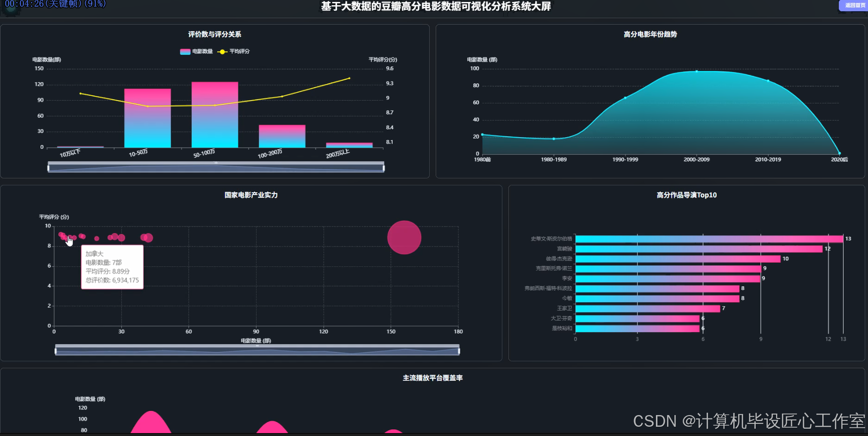
Task: Click the 2000-2009 data point on trend chart
Action: coord(696,71)
